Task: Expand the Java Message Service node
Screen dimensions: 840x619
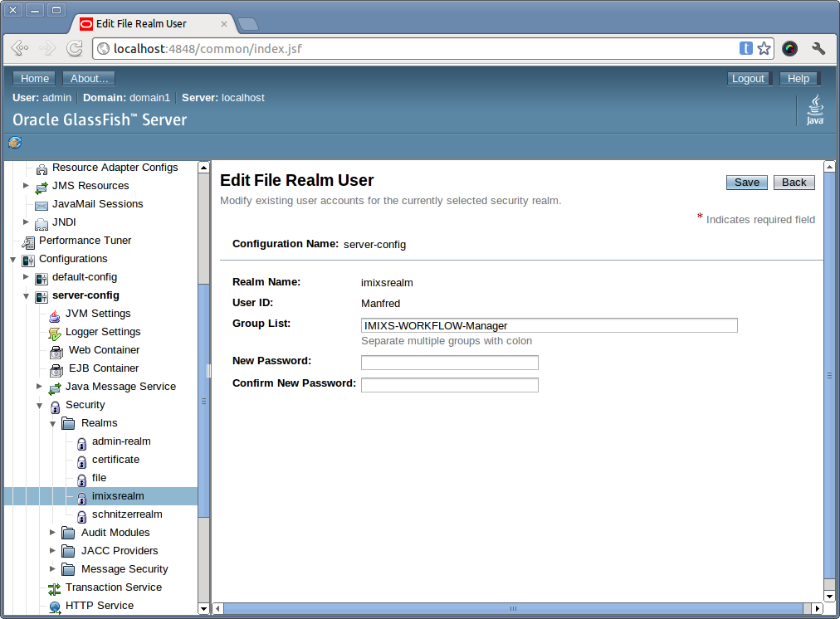Action: [39, 386]
